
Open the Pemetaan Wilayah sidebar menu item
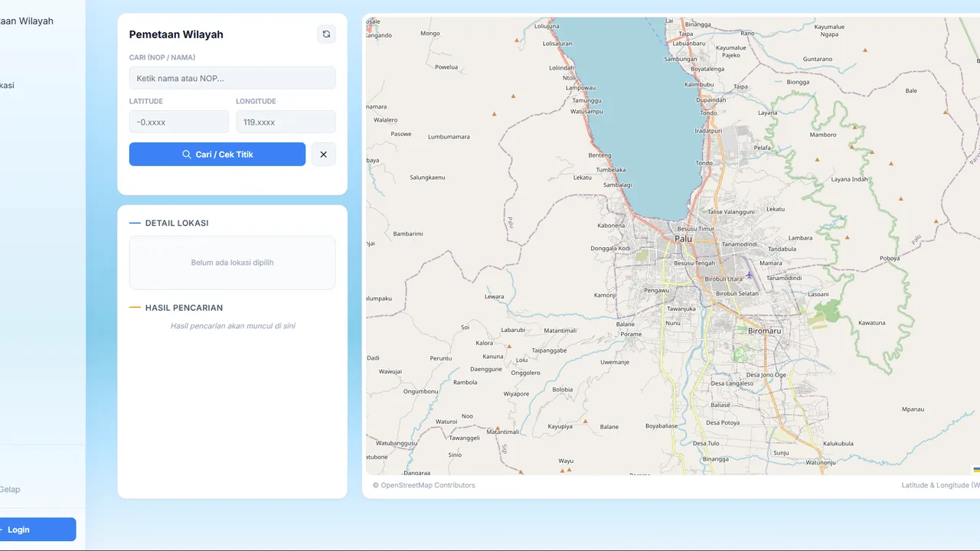point(27,21)
